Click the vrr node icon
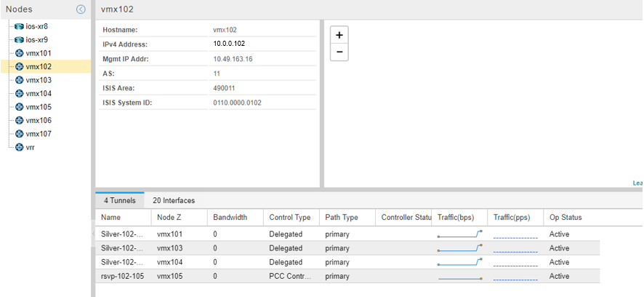644x297 pixels. coord(19,147)
